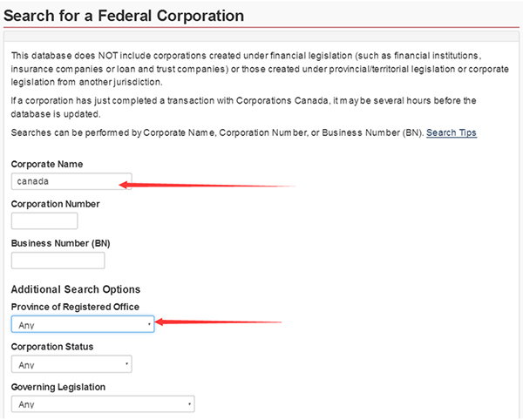Open the Province of Registered Office dropdown
523x420 pixels.
83,324
